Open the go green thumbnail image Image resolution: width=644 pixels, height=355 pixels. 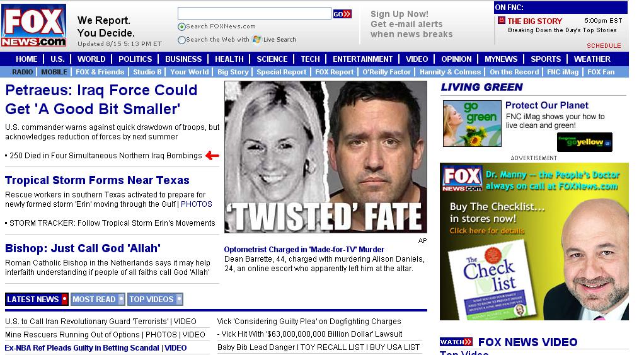tap(472, 123)
